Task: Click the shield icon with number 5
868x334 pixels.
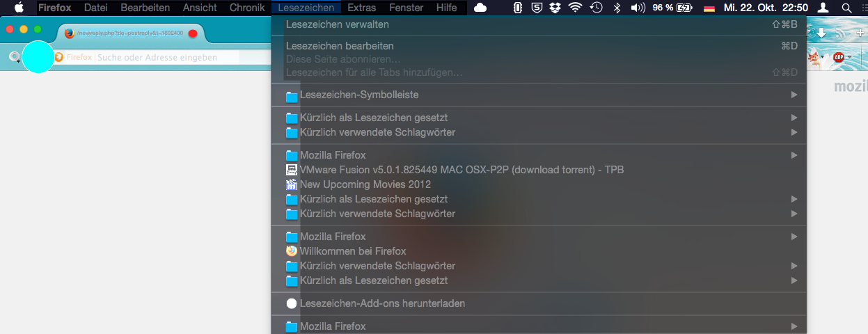Action: click(x=537, y=8)
